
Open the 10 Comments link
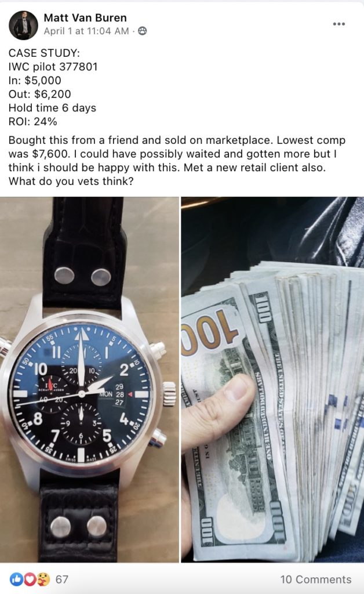(x=315, y=579)
